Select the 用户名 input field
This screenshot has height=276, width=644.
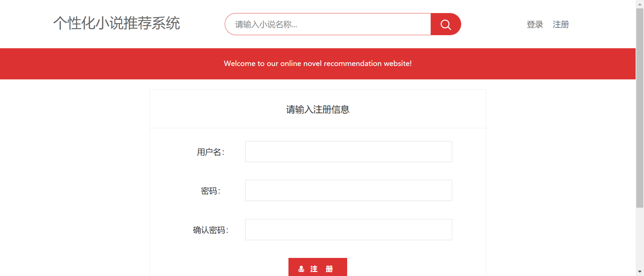coord(348,151)
